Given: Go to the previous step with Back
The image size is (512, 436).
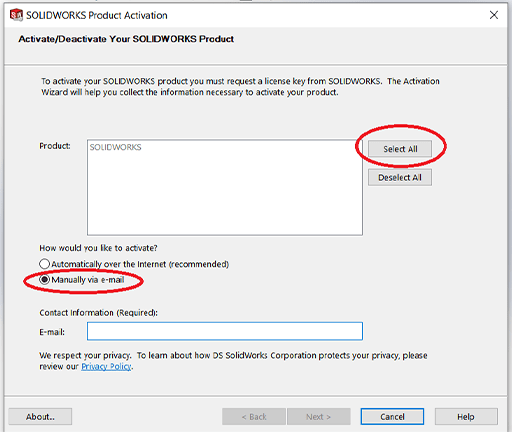Looking at the screenshot, I should (254, 417).
